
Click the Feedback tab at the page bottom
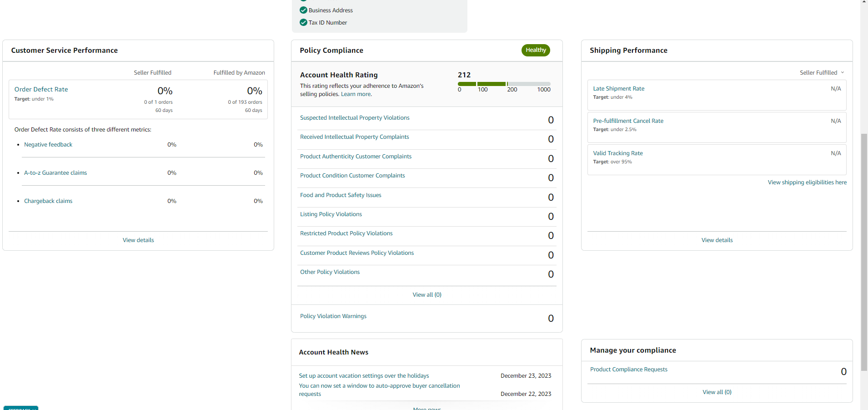click(x=21, y=408)
